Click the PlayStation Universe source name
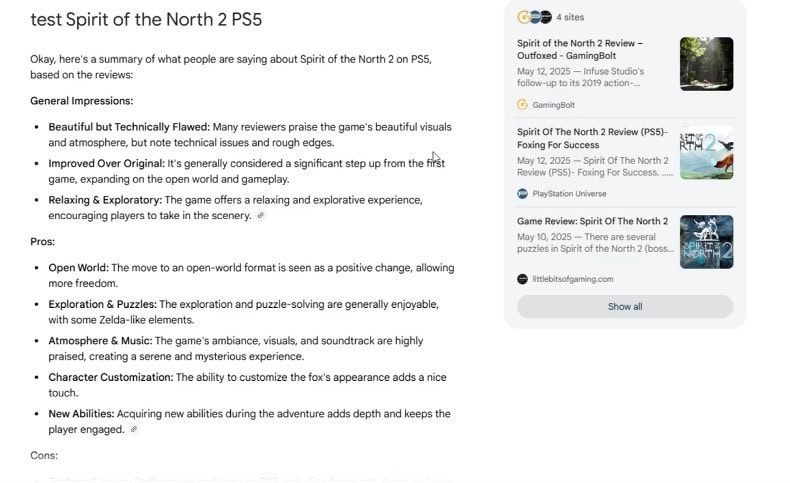This screenshot has width=790, height=483. 569,194
